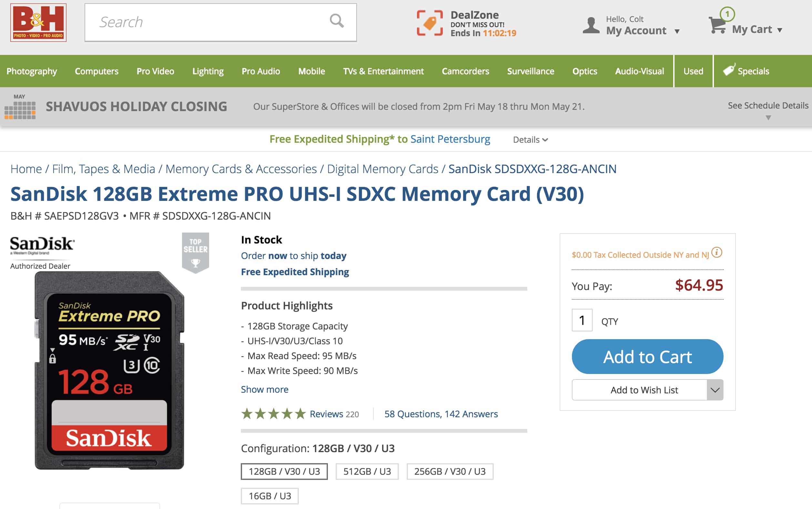Click the five-star reviews rating
The width and height of the screenshot is (812, 509).
273,413
